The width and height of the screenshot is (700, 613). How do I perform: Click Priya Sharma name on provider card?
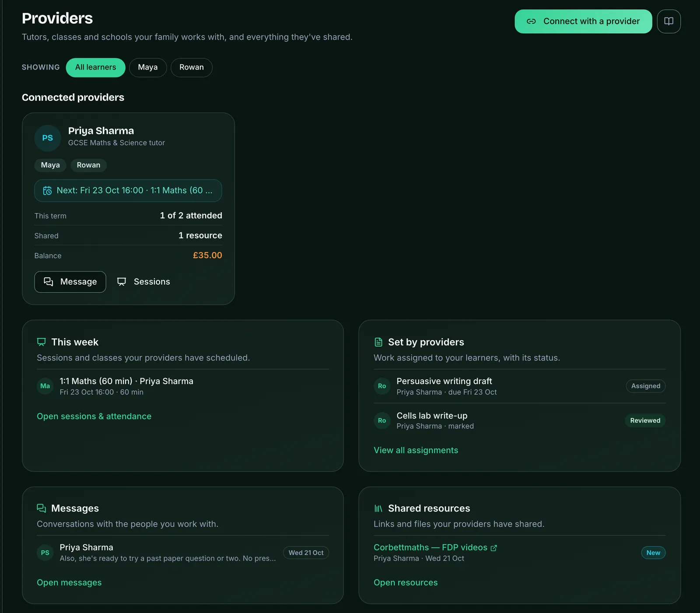point(101,131)
